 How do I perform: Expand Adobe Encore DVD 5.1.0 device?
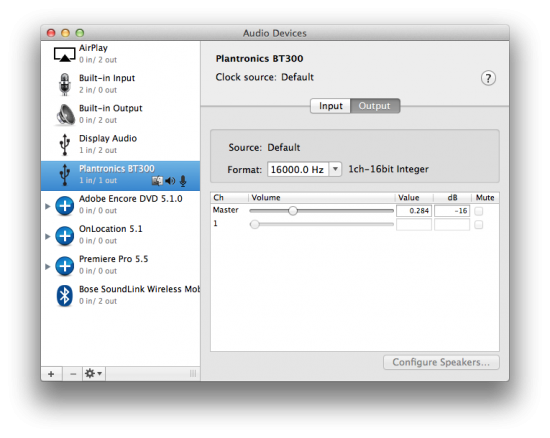click(48, 206)
